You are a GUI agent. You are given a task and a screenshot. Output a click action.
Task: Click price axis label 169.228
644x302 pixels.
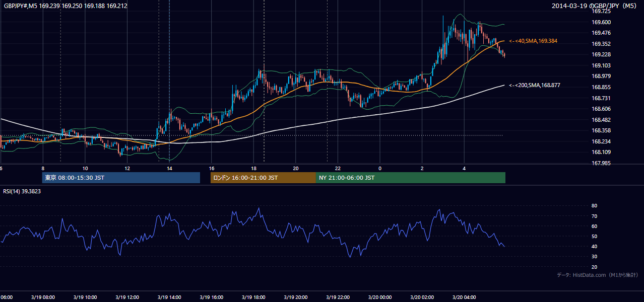pyautogui.click(x=601, y=55)
